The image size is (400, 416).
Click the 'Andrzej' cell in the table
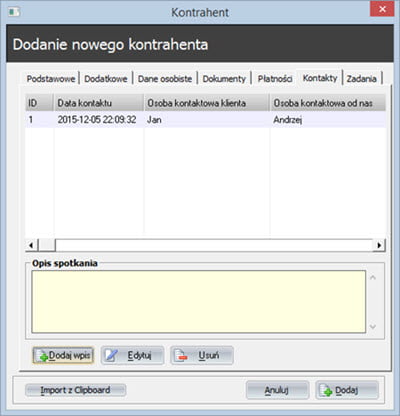pyautogui.click(x=328, y=120)
